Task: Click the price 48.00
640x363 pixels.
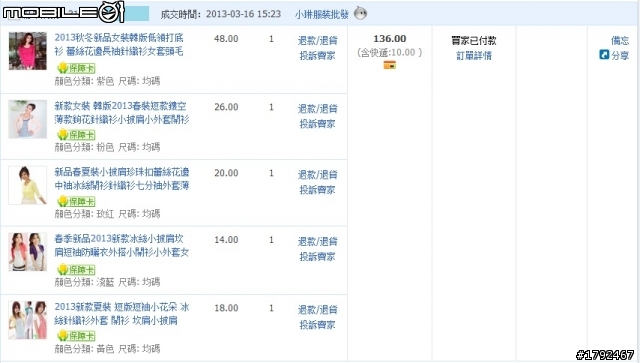Action: click(x=226, y=39)
